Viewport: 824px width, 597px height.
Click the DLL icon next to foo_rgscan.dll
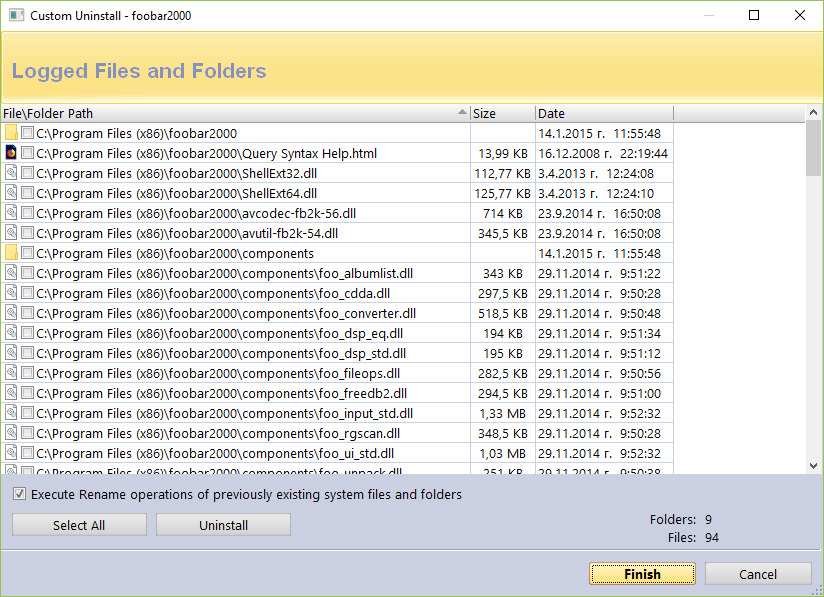click(11, 433)
